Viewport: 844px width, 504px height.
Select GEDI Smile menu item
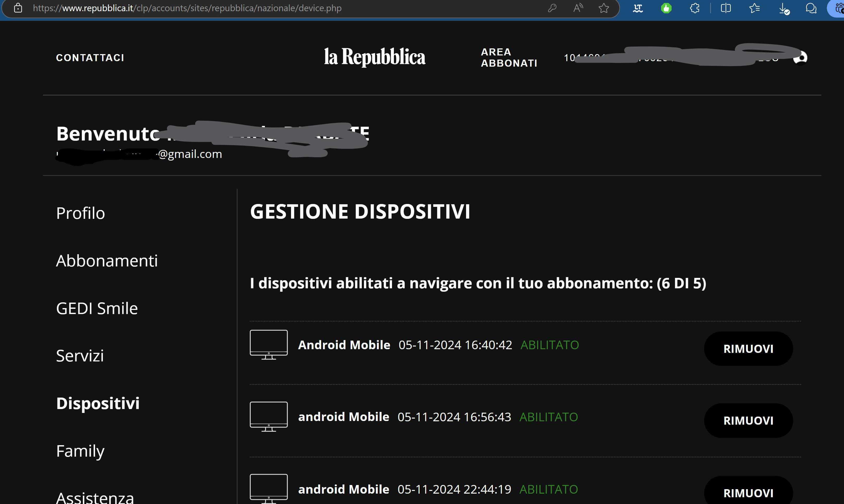(97, 308)
